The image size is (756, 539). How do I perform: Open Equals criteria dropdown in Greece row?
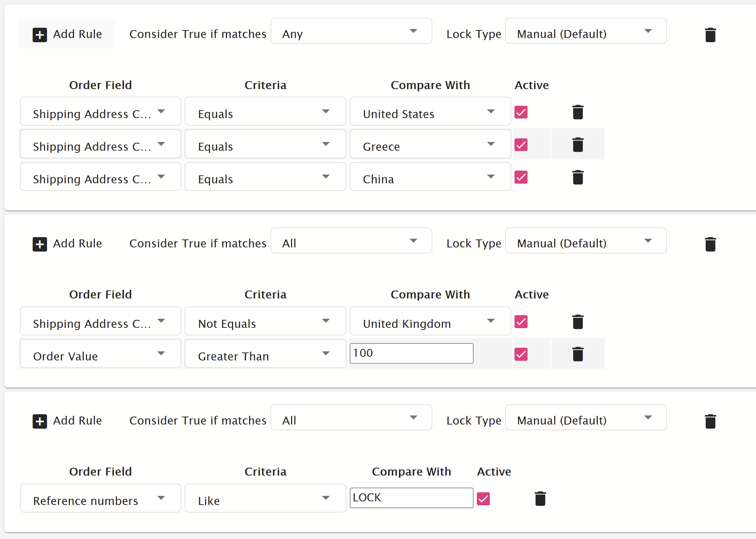(x=265, y=144)
